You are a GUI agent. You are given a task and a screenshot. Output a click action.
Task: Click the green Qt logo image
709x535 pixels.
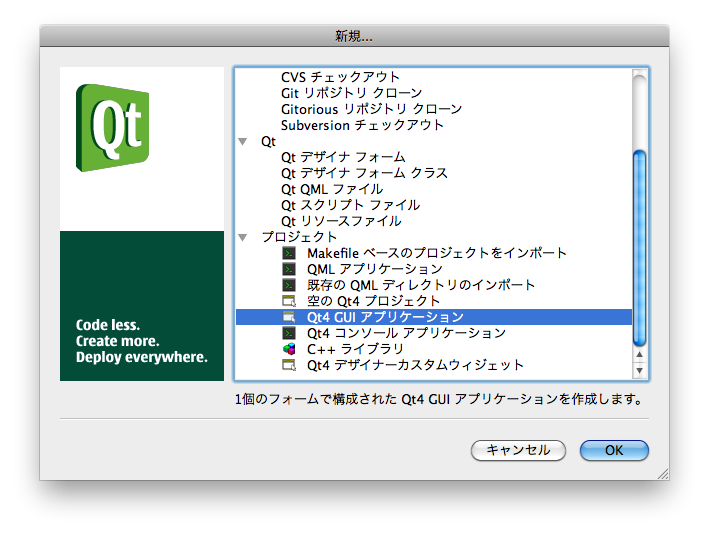point(112,129)
